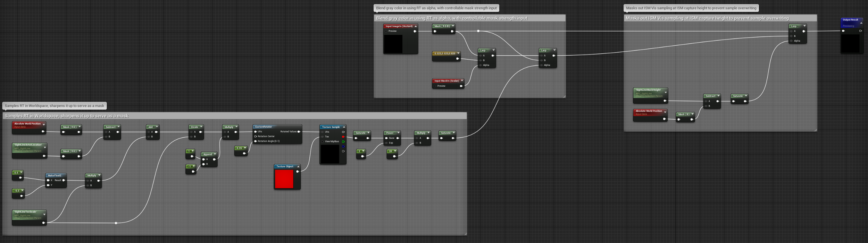Collapse the Output Result node preview arrow
The width and height of the screenshot is (868, 243).
[861, 23]
